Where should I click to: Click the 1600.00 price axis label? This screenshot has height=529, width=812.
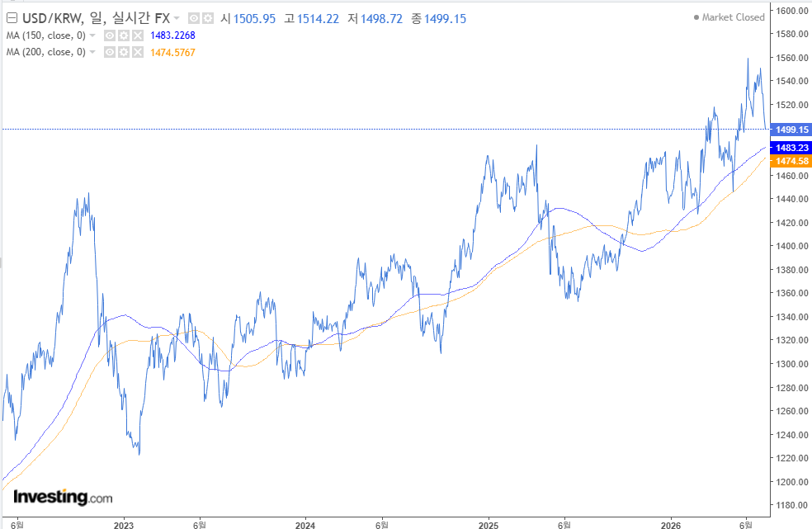tap(792, 11)
